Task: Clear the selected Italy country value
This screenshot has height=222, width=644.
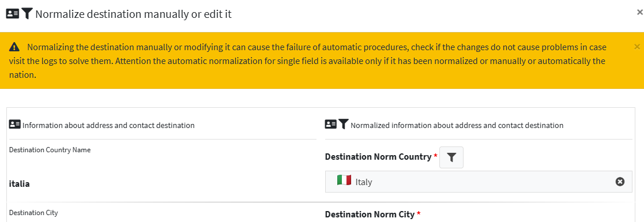Action: 620,181
